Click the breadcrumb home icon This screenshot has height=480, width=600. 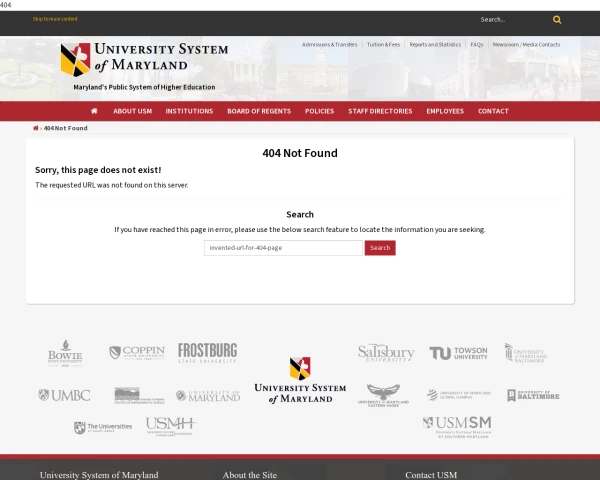tap(36, 128)
